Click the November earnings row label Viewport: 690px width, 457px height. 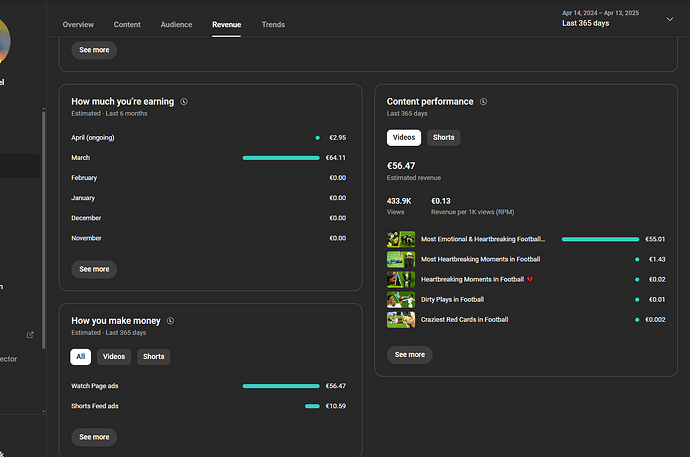click(x=86, y=238)
